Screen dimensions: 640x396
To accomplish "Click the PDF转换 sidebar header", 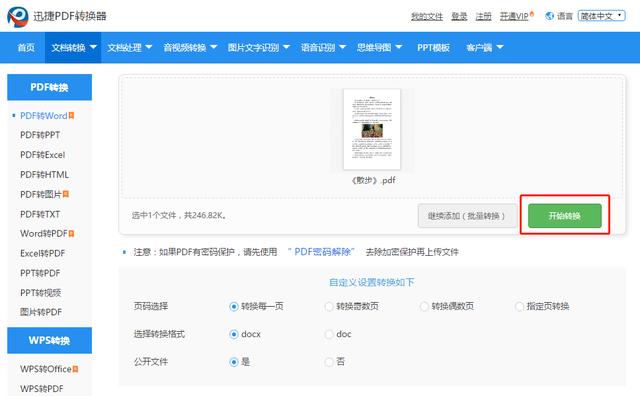I will [x=49, y=87].
